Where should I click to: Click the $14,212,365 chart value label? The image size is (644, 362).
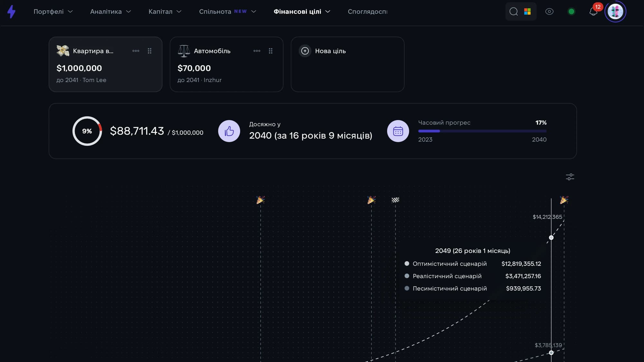tap(547, 217)
